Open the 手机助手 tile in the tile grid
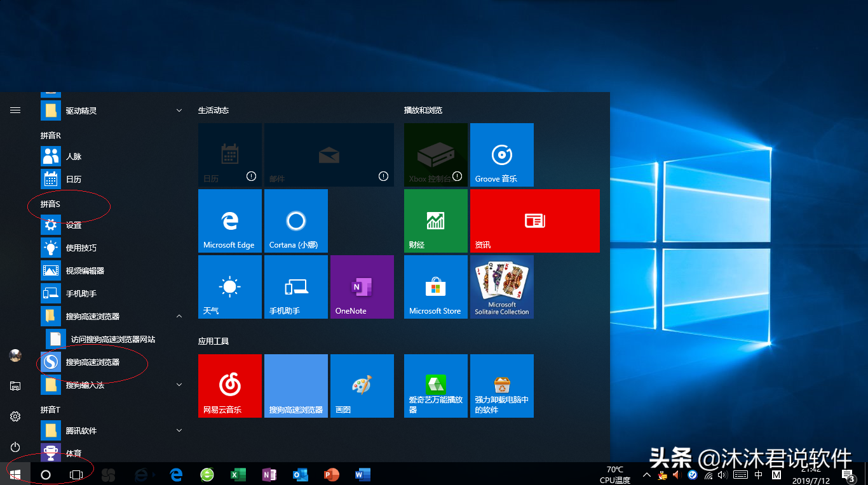The height and width of the screenshot is (485, 868). click(295, 286)
